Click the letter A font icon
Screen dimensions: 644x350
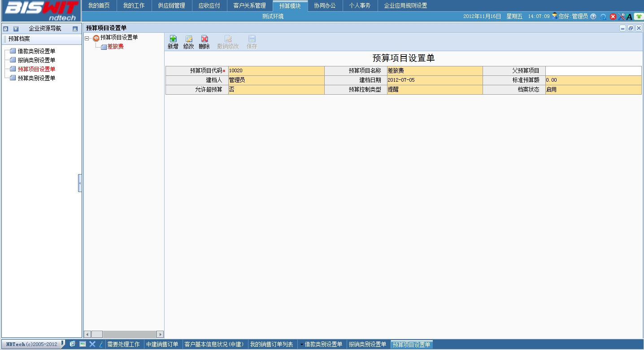coord(629,17)
